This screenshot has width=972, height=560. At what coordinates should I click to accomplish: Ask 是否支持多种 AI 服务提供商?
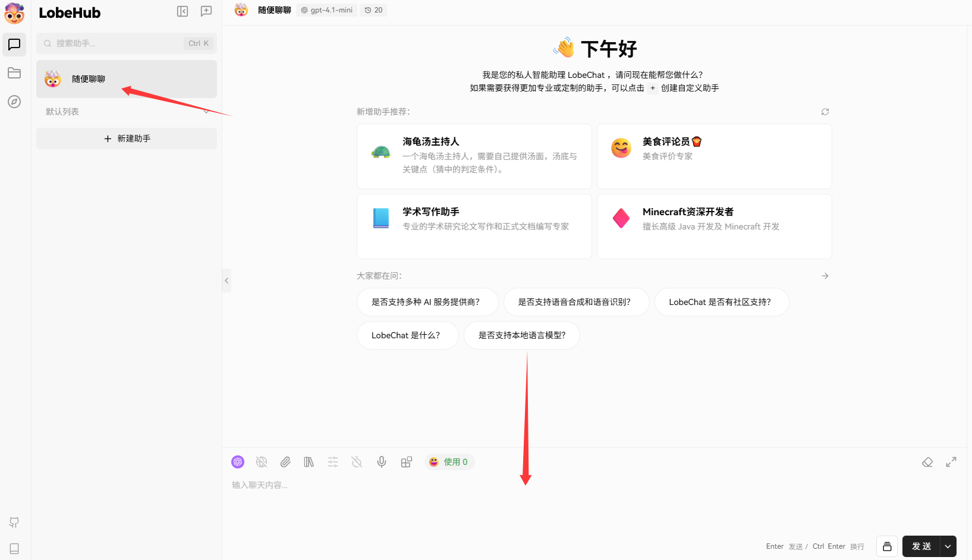point(428,302)
